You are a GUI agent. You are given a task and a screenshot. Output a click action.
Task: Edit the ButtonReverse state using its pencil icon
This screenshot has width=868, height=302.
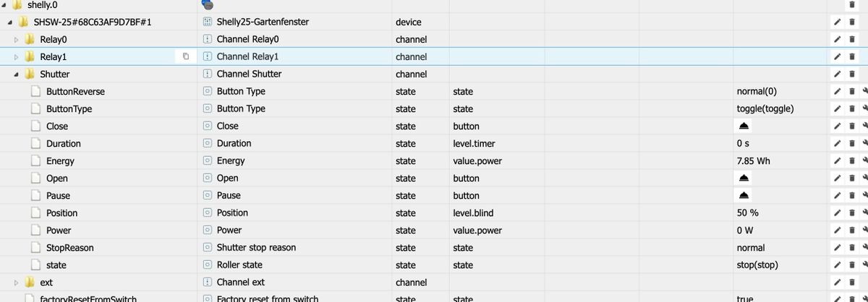[x=837, y=91]
